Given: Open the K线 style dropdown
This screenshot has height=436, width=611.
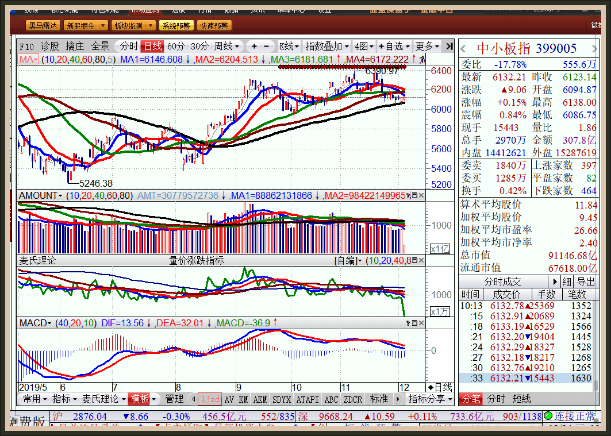Looking at the screenshot, I should click(x=289, y=46).
